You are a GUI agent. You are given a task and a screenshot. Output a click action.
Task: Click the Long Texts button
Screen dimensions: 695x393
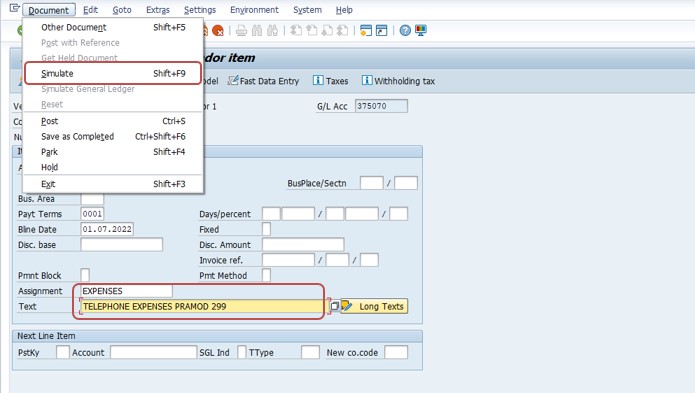374,306
